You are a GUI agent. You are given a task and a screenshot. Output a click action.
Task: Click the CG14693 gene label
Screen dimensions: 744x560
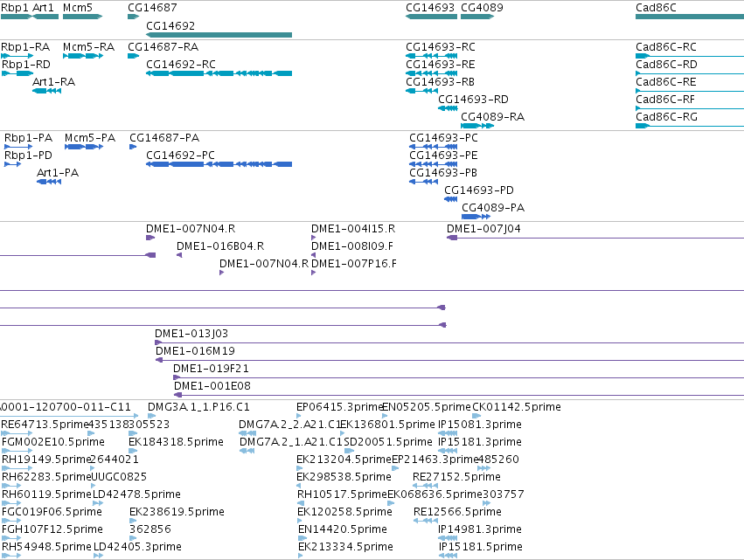tap(430, 8)
